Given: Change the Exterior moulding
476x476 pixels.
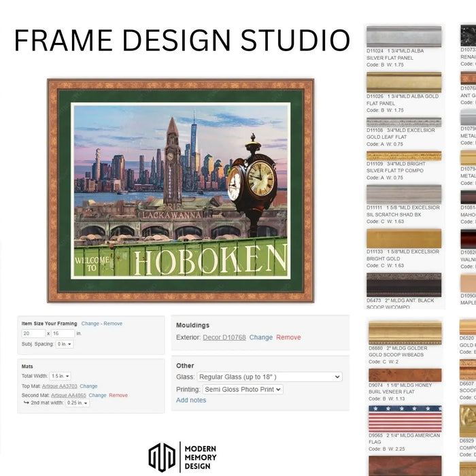Looking at the screenshot, I should 261,337.
